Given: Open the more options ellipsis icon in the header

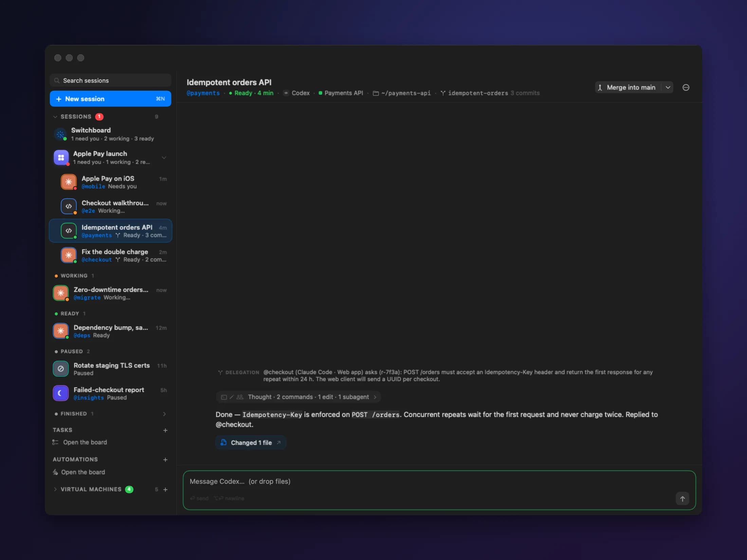Looking at the screenshot, I should pyautogui.click(x=686, y=88).
